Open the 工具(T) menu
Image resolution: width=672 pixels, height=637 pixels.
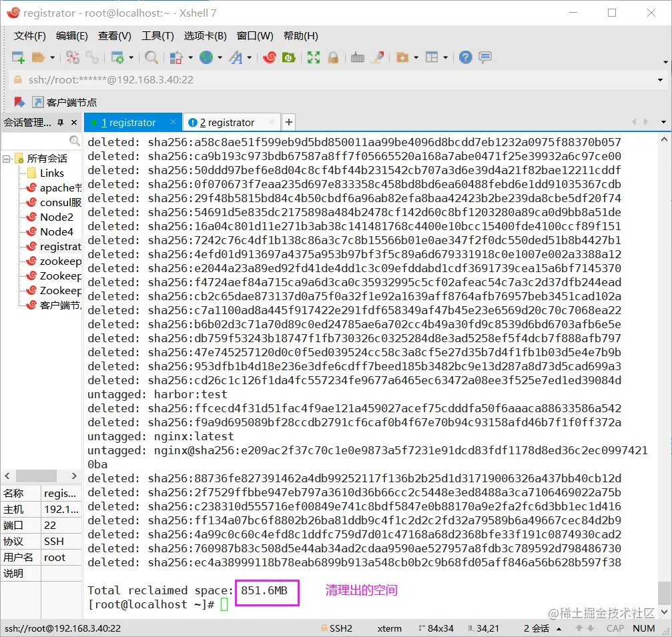157,36
